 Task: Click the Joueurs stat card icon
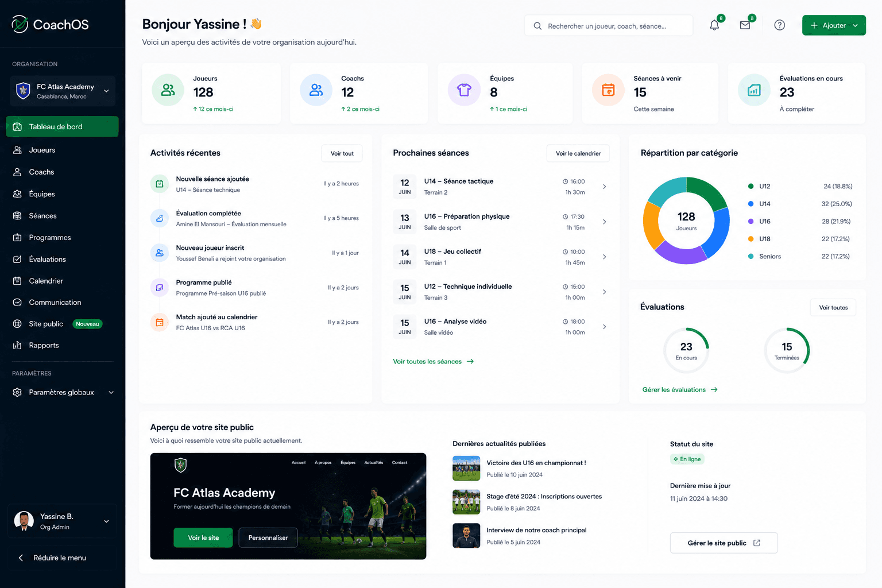[168, 90]
